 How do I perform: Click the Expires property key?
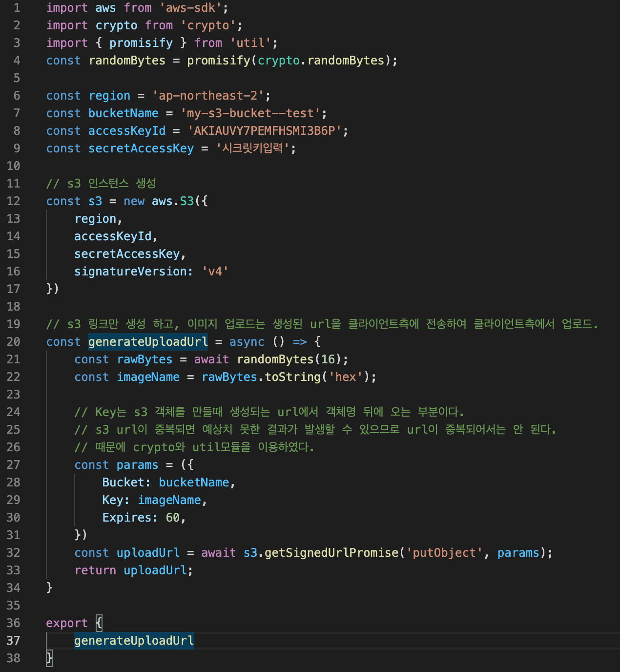(x=127, y=518)
